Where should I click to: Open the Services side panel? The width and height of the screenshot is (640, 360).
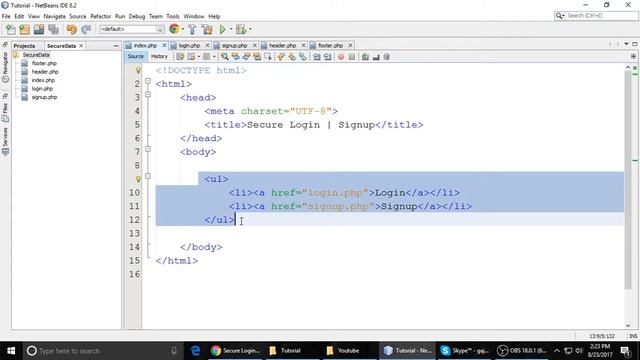(5, 141)
